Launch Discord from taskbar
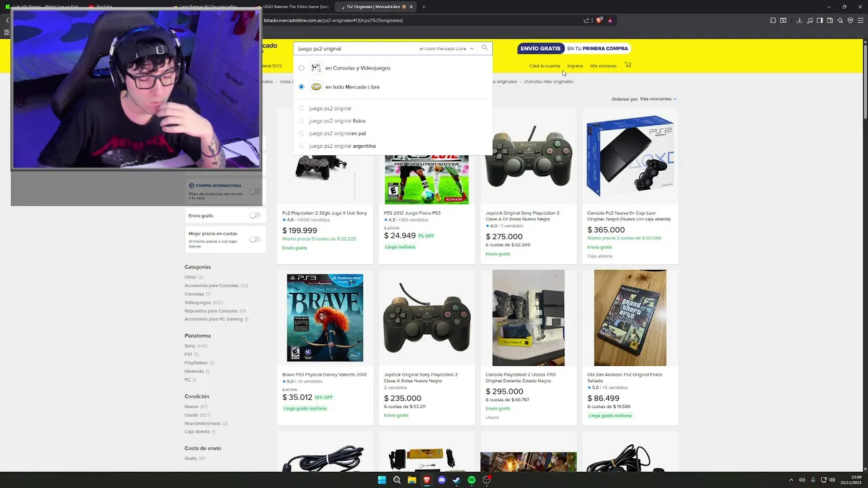This screenshot has width=868, height=488. (441, 480)
